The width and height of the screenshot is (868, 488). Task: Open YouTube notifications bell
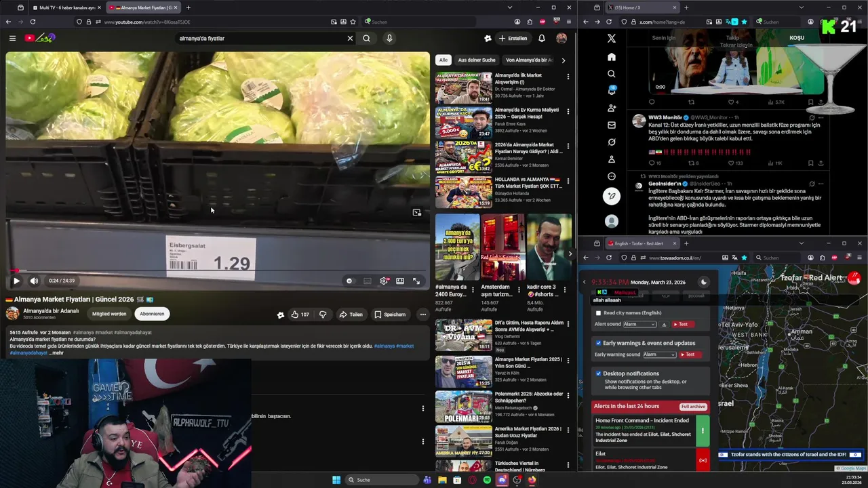(x=541, y=38)
